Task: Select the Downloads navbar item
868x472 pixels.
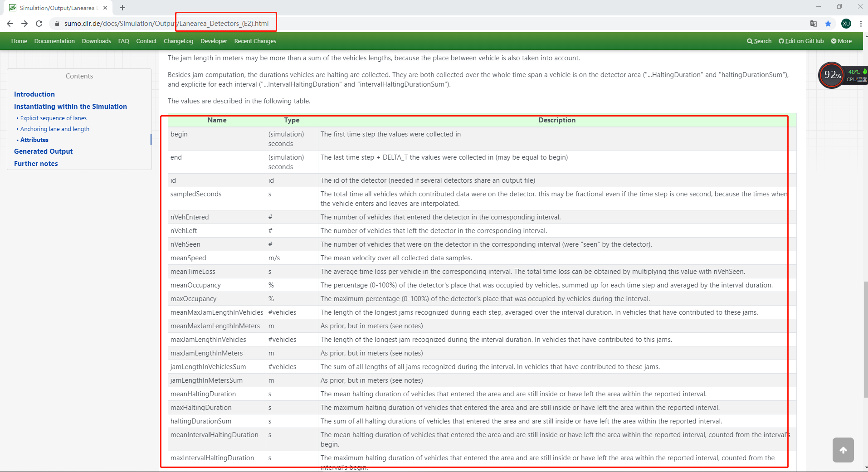Action: pyautogui.click(x=96, y=41)
